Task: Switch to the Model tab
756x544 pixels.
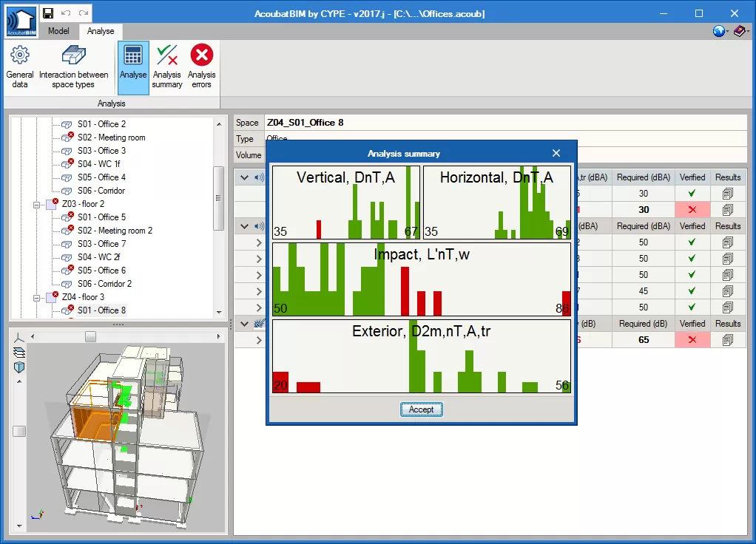Action: [x=58, y=31]
